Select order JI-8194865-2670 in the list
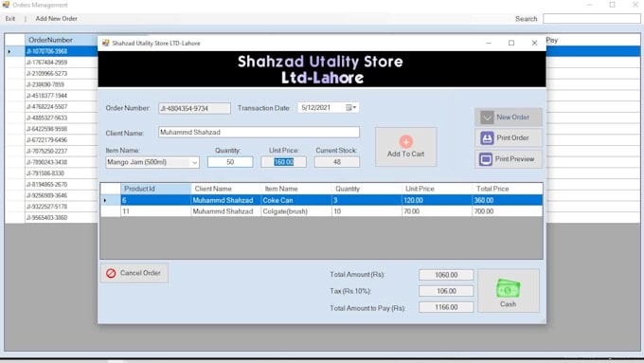Image resolution: width=644 pixels, height=363 pixels. (x=61, y=185)
